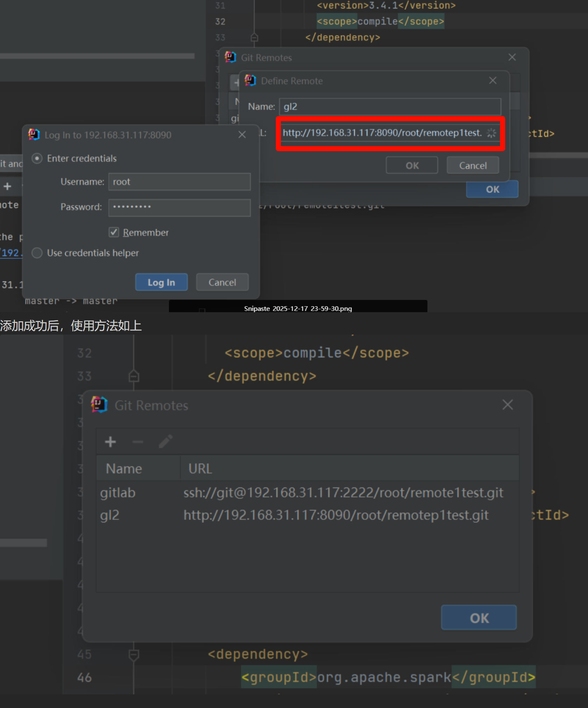Click the scope compile line 32 in upper editor
This screenshot has width=588, height=708.
(x=380, y=21)
